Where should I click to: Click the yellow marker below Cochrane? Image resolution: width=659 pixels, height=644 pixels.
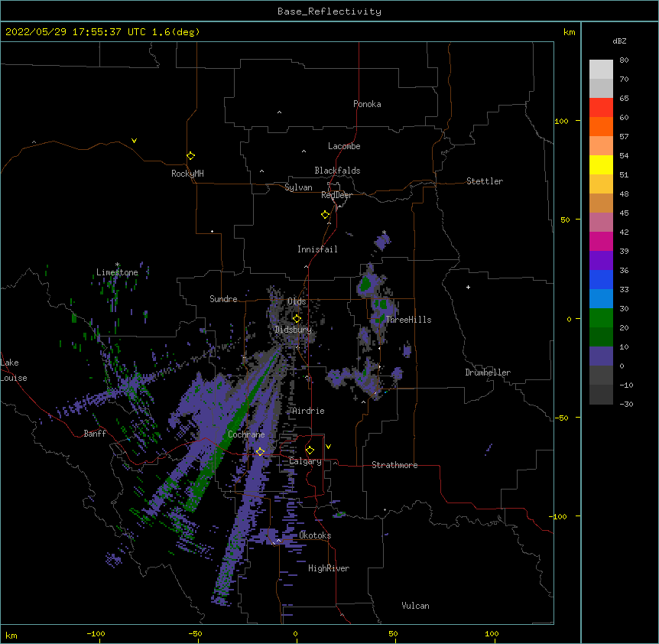260,452
